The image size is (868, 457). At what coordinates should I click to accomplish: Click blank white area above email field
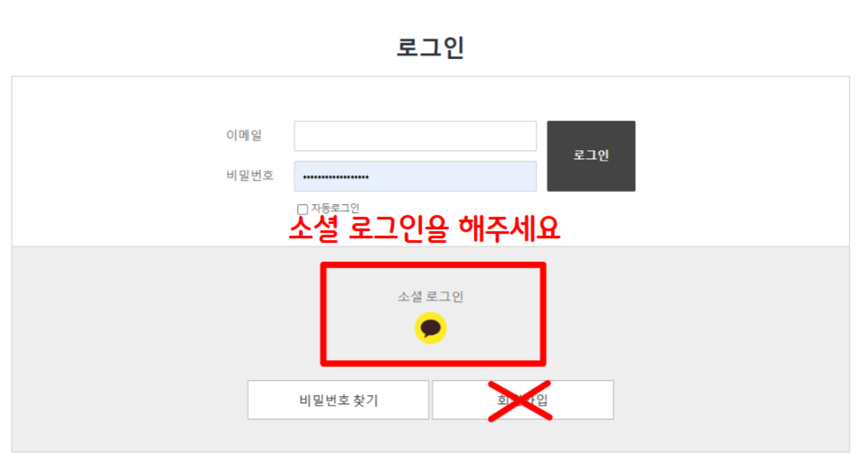point(415,99)
